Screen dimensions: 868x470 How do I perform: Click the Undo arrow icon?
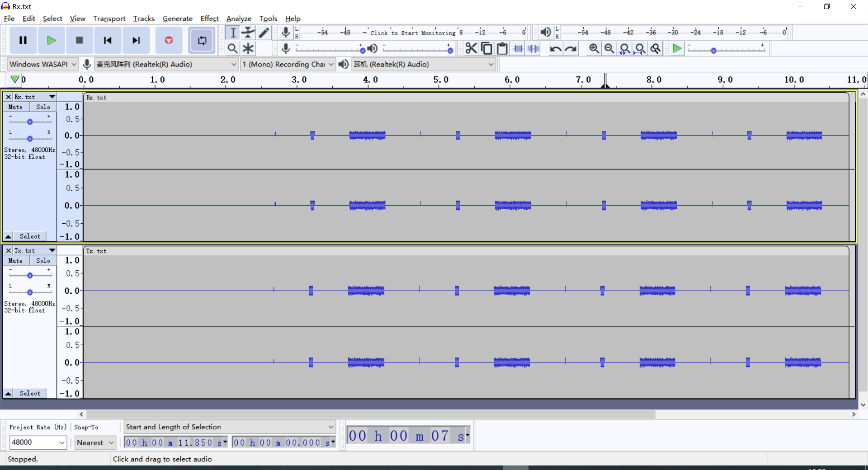[x=555, y=48]
